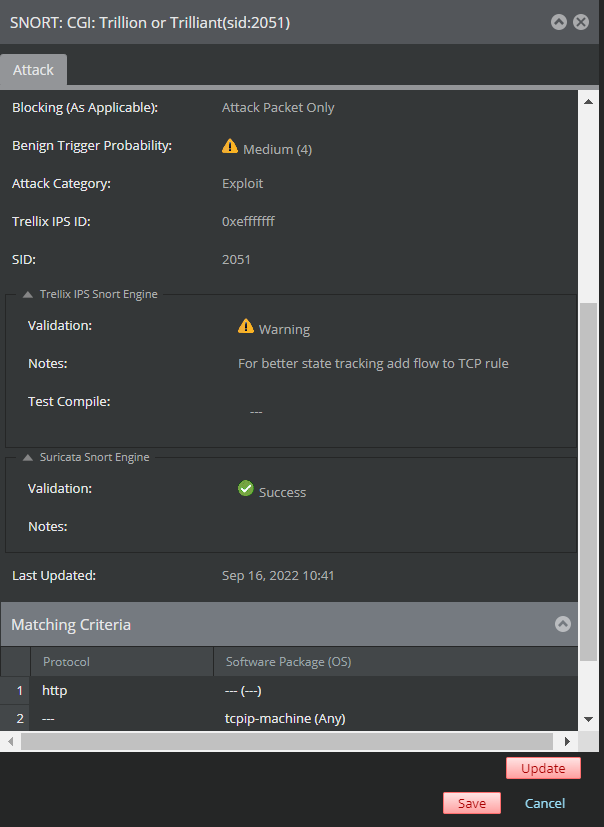604x827 pixels.
Task: Click the Attack Packet Only blocking value
Action: (278, 107)
